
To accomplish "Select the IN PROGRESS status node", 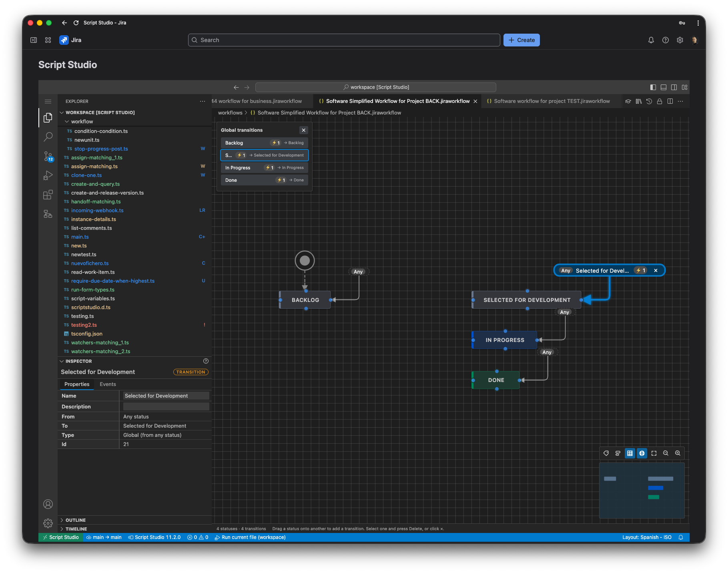I will tap(505, 340).
